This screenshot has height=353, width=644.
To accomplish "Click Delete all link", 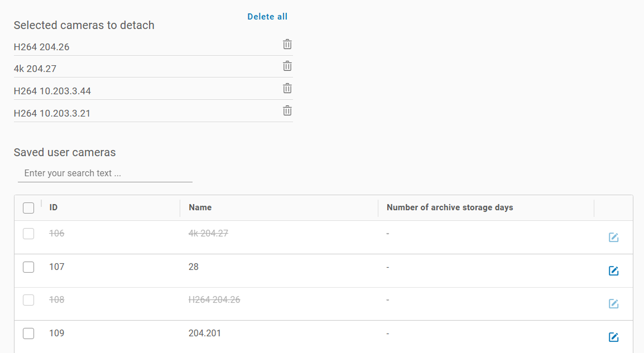I will pyautogui.click(x=267, y=17).
